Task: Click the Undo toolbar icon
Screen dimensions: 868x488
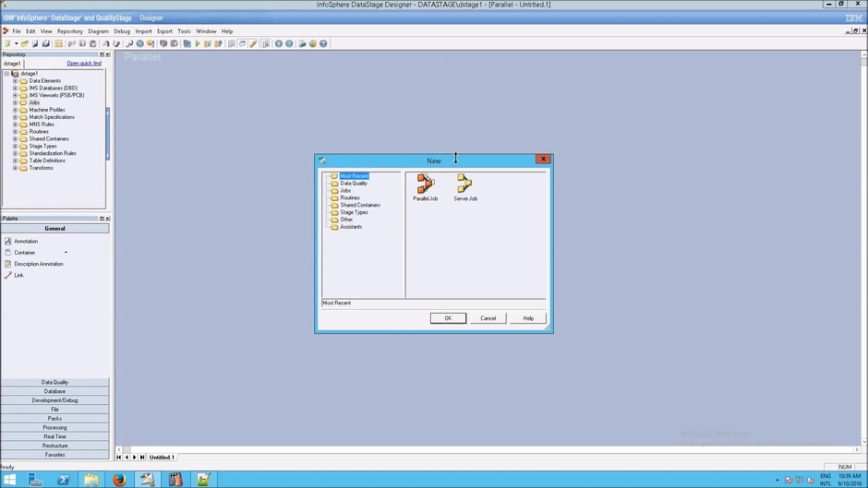Action: tap(106, 43)
